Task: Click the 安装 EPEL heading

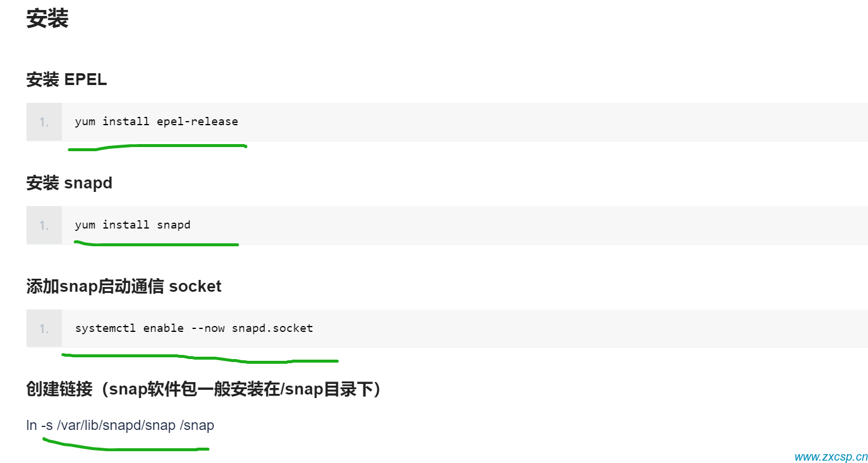Action: [67, 80]
